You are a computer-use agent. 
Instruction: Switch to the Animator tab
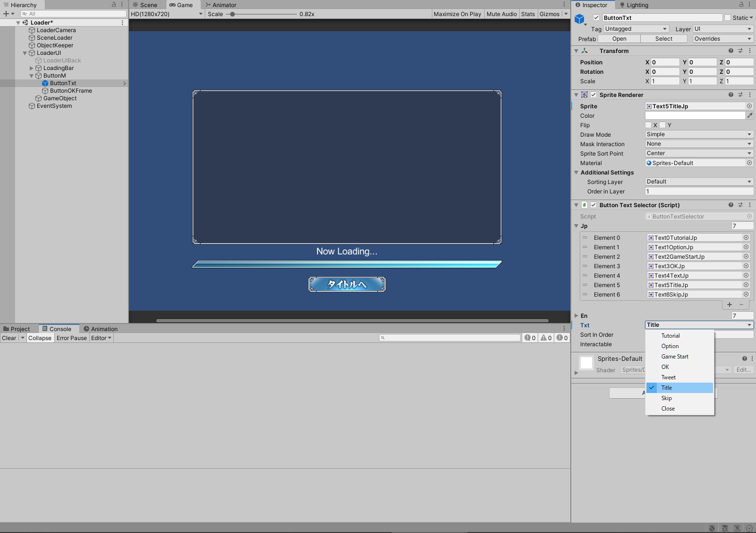click(221, 5)
